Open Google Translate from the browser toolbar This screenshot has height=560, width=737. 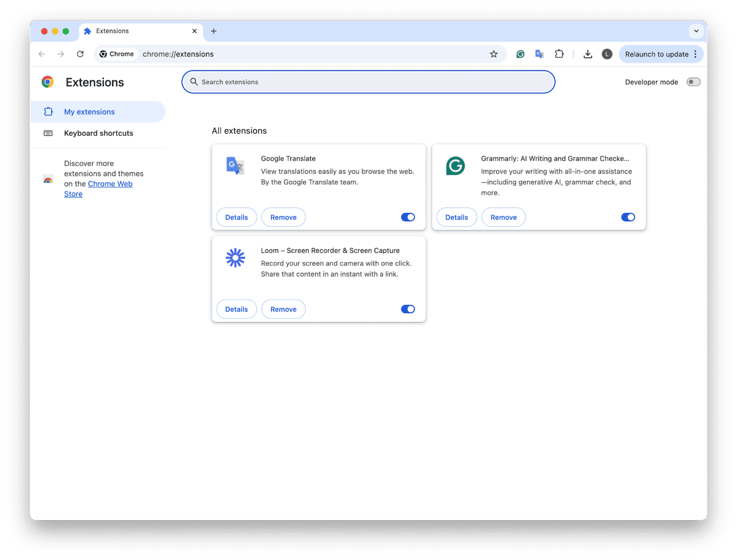[540, 54]
